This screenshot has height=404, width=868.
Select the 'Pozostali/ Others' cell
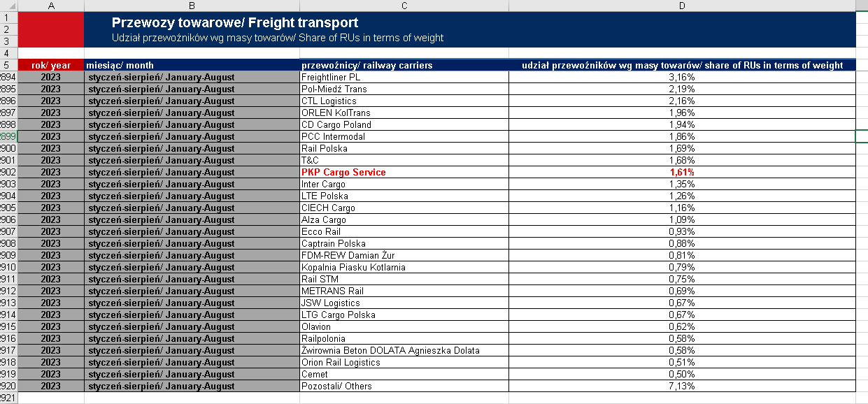(x=404, y=386)
